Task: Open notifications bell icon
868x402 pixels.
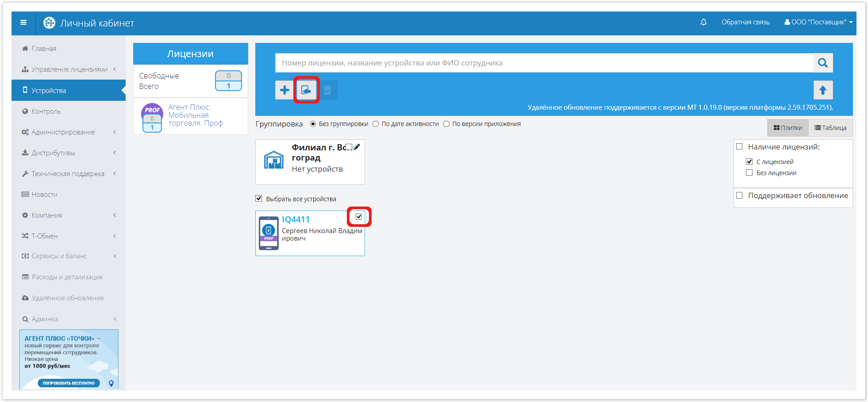Action: click(x=703, y=22)
